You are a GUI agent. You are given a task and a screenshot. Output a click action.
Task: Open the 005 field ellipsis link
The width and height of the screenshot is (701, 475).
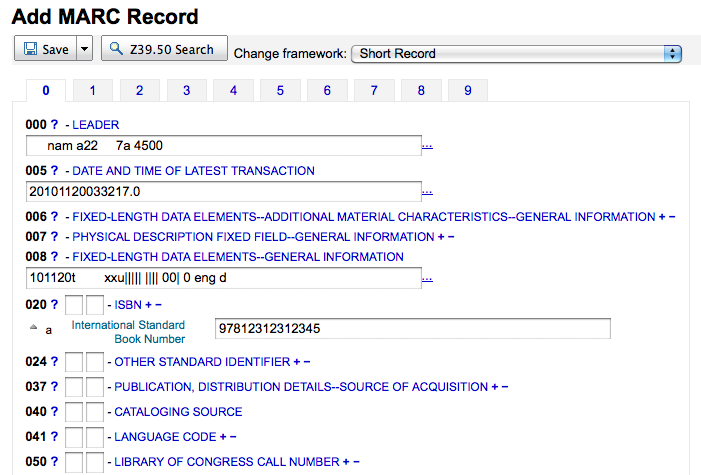click(427, 192)
